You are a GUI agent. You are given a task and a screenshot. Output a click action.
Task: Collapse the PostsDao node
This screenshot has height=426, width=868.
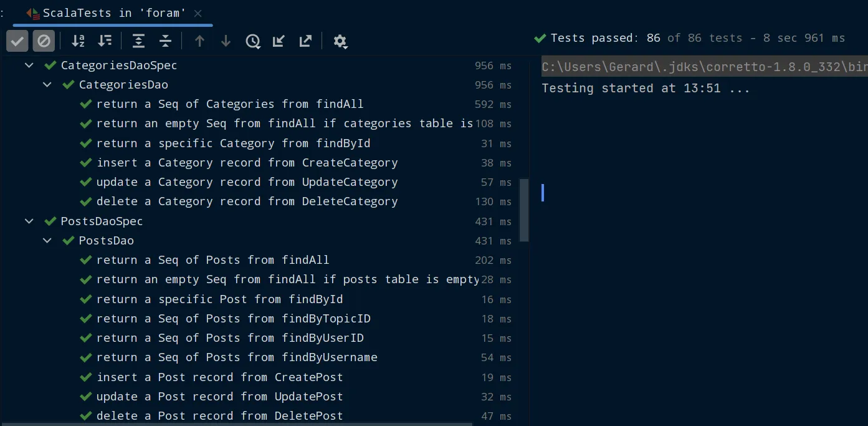(x=47, y=241)
